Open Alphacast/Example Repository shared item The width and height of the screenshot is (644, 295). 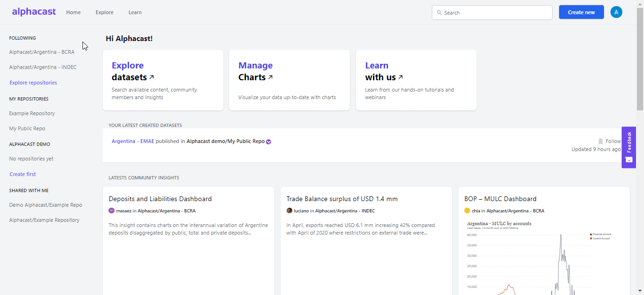tap(44, 220)
